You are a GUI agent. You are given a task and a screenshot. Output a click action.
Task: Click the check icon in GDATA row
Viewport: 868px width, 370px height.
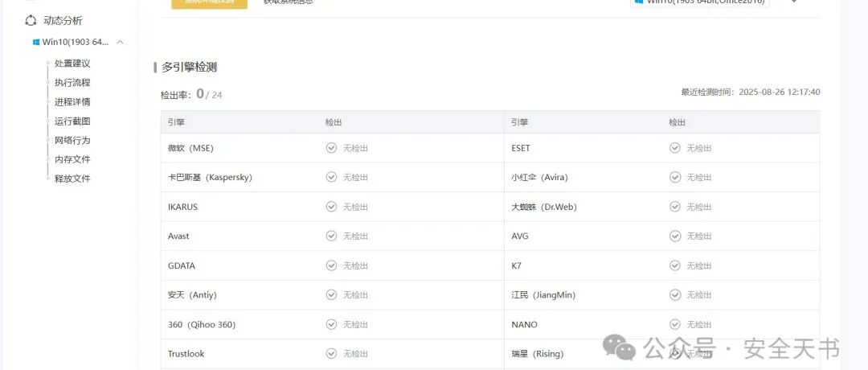coord(331,266)
